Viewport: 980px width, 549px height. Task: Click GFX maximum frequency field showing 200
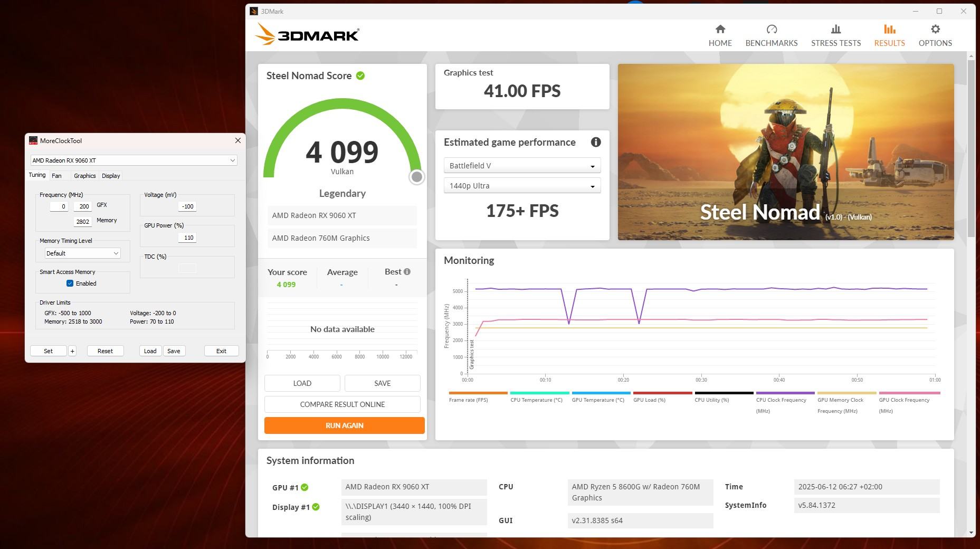point(82,206)
